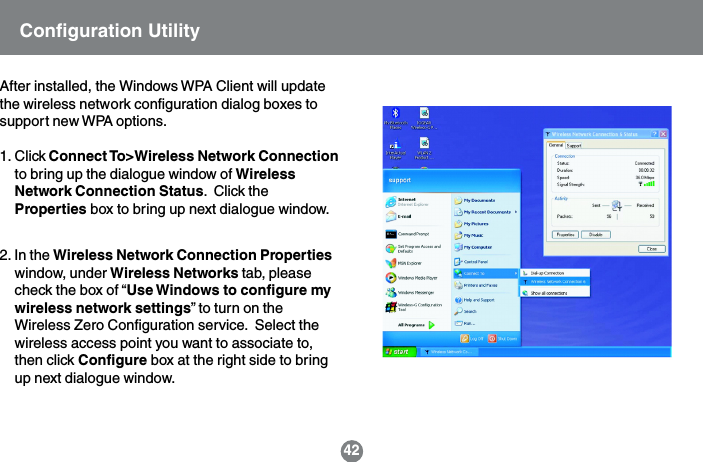The width and height of the screenshot is (703, 462).
Task: Click the Log Off button
Action: [x=472, y=339]
